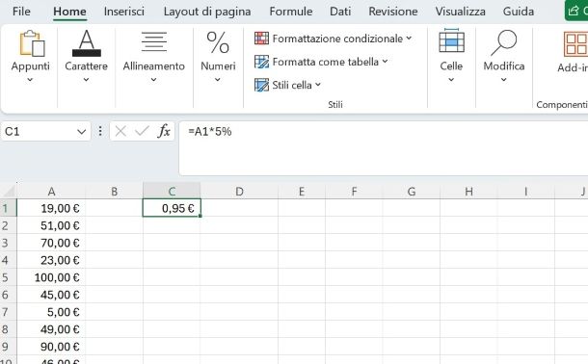Switch to the Revisione tab
Screen dimensions: 588x364
[393, 12]
